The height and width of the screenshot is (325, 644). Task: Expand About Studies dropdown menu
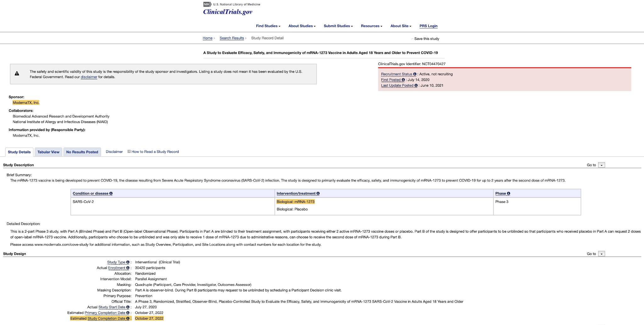[x=302, y=26]
